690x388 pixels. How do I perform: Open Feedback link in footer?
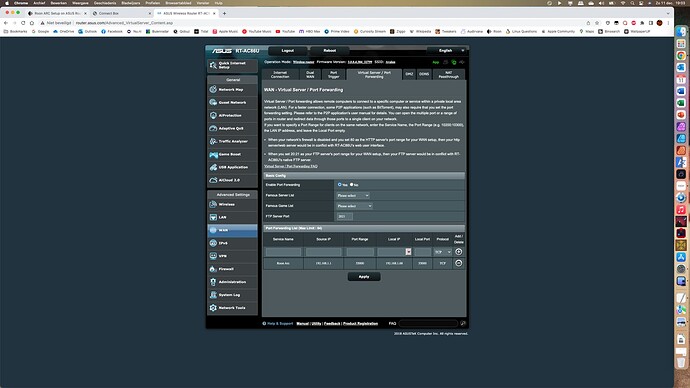332,324
